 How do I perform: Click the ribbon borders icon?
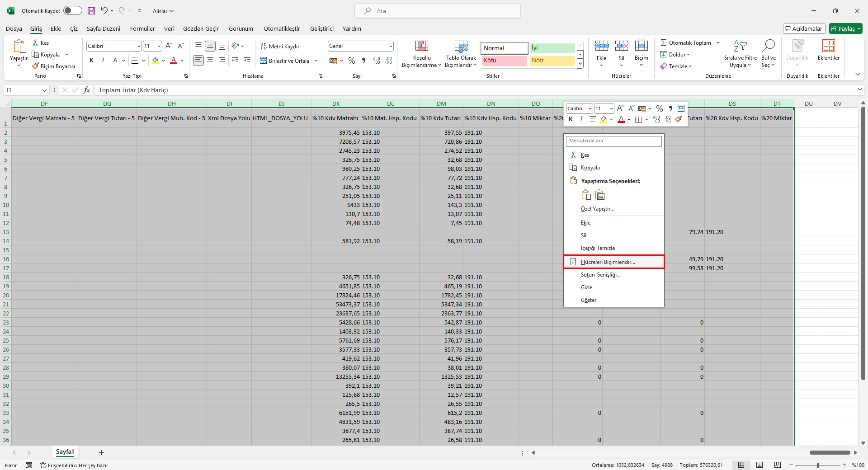click(135, 61)
